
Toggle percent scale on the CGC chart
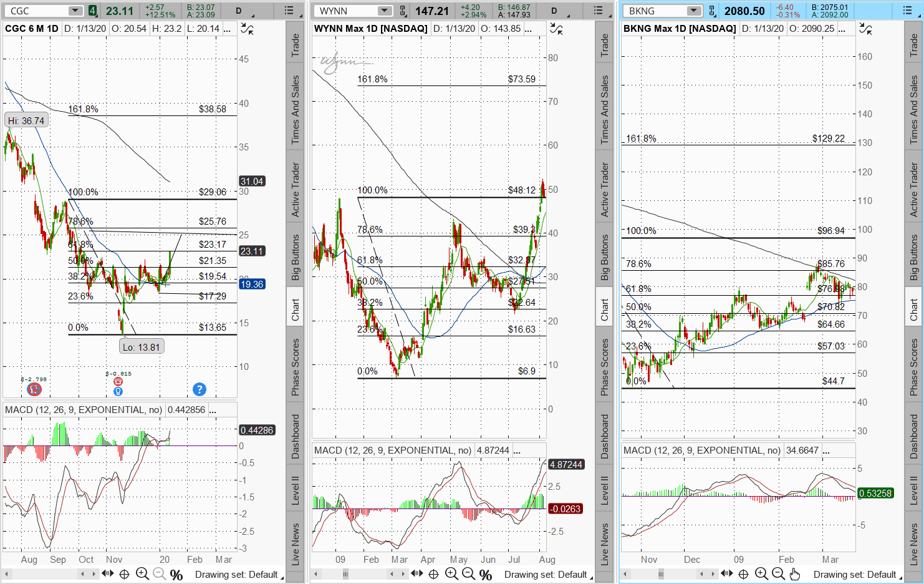tap(176, 574)
